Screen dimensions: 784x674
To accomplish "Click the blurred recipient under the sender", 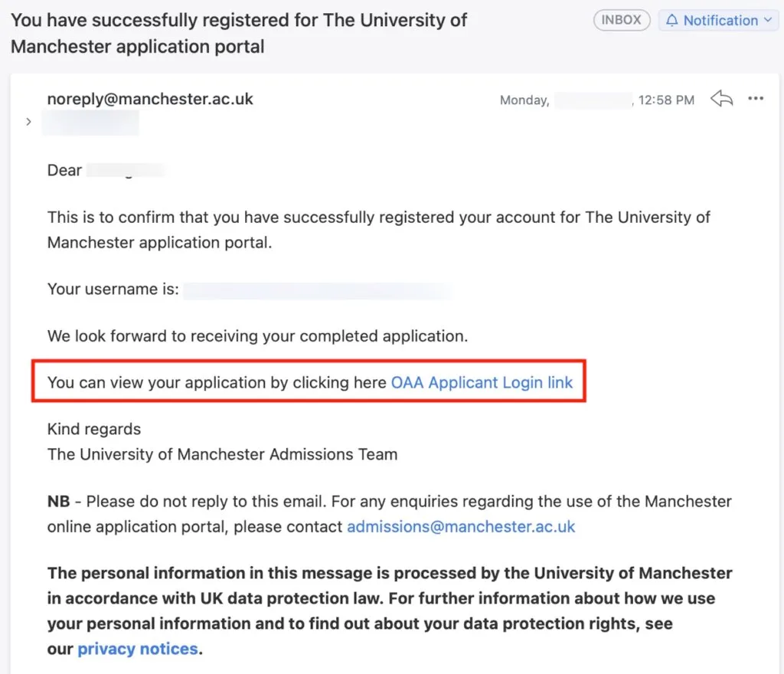I will click(x=90, y=123).
